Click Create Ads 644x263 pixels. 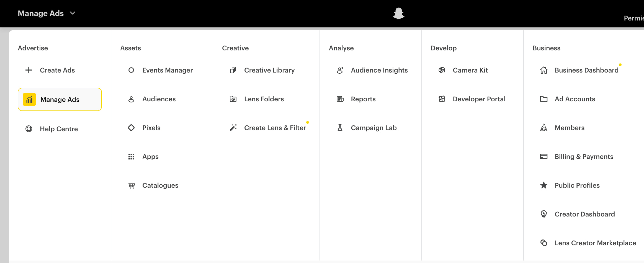click(57, 70)
